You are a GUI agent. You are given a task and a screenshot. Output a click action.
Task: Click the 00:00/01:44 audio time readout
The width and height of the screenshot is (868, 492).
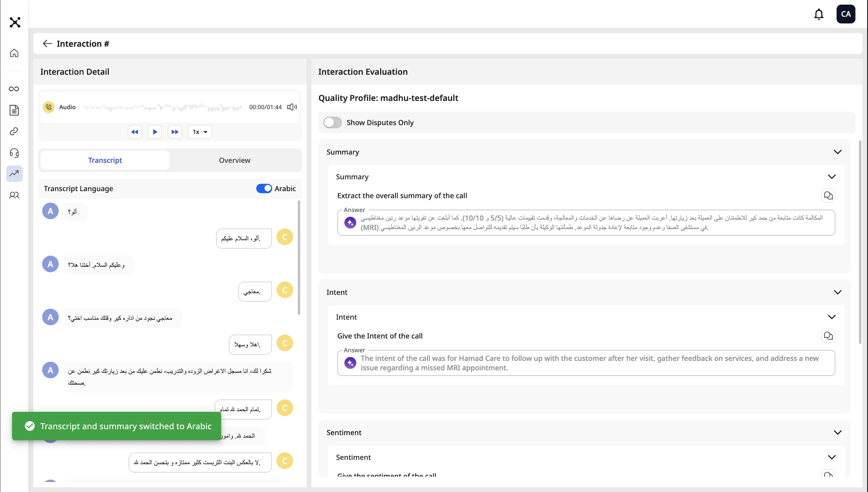[265, 107]
